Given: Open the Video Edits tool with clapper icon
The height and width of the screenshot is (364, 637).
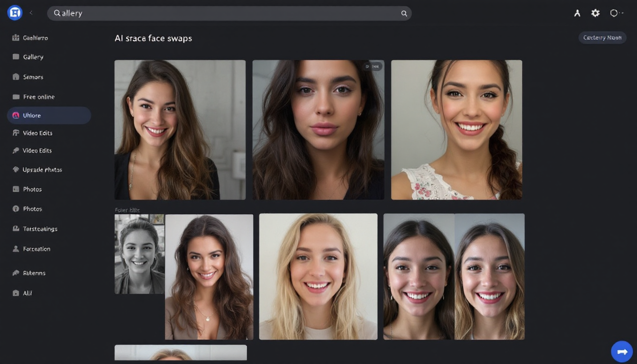Looking at the screenshot, I should 38,133.
